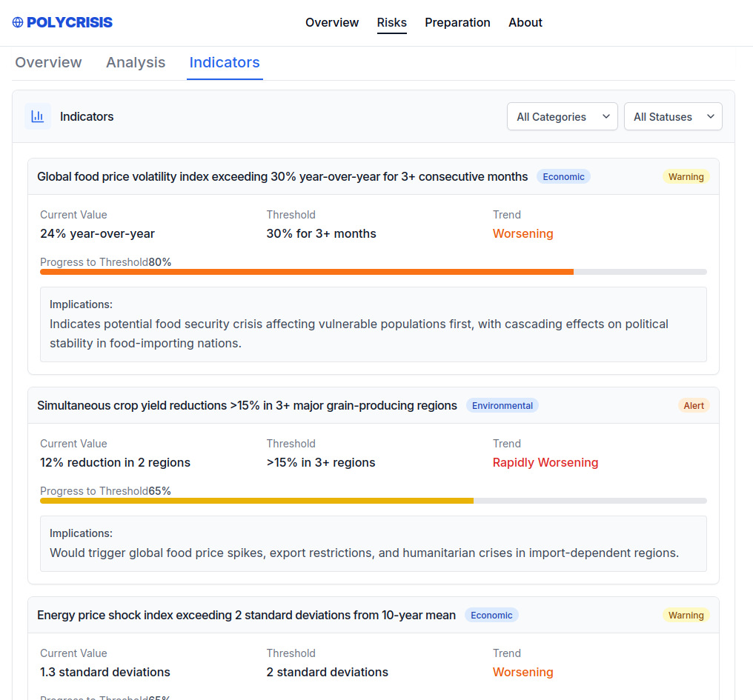Click the Environmental tag on crop yield indicator
This screenshot has width=753, height=700.
502,405
